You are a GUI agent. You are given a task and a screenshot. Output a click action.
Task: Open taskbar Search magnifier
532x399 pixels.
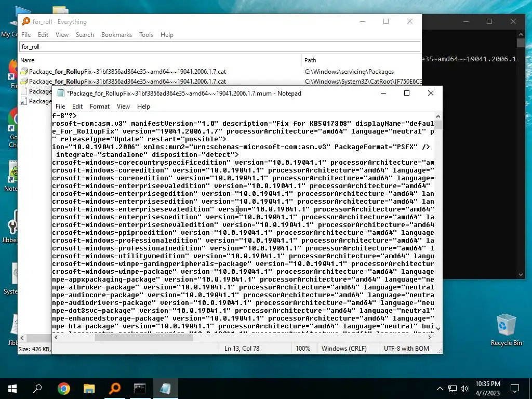point(37,389)
